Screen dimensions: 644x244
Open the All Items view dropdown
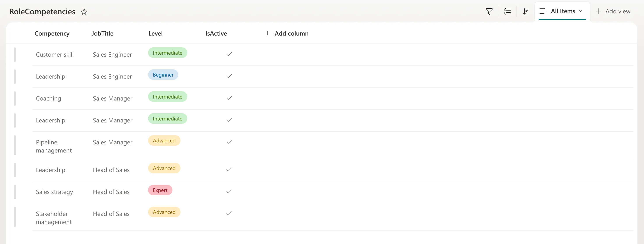(562, 11)
